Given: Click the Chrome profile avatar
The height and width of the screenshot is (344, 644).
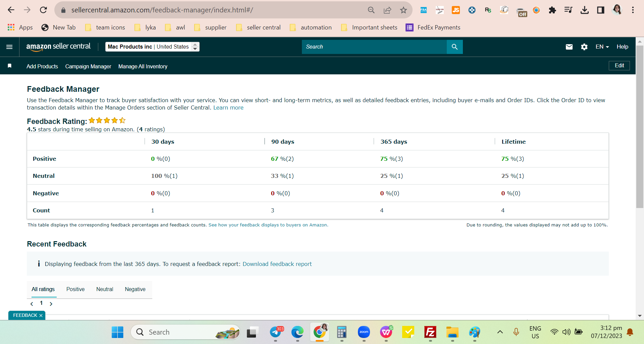Looking at the screenshot, I should pos(617,10).
